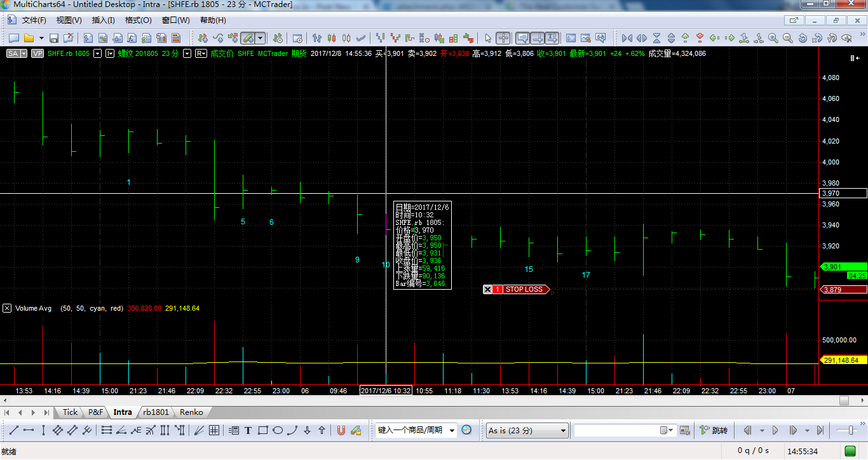868x460 pixels.
Task: Click the 跳转 jump button
Action: coord(714,431)
